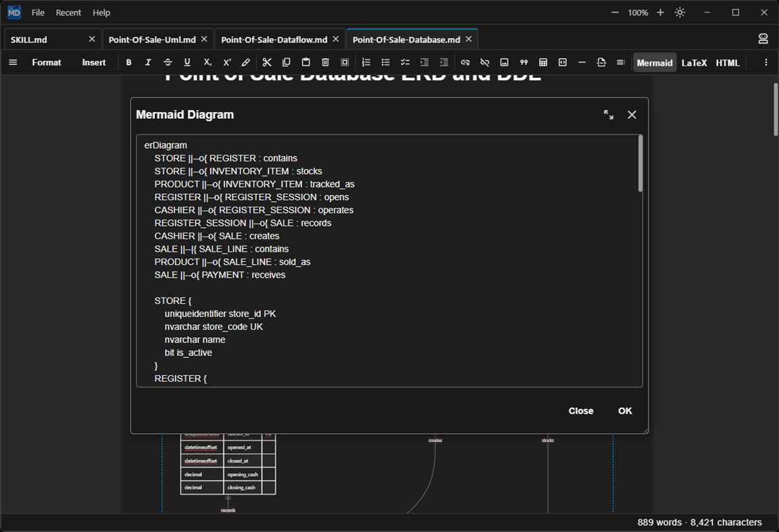This screenshot has width=779, height=532.
Task: Apply subscript formatting
Action: [207, 63]
